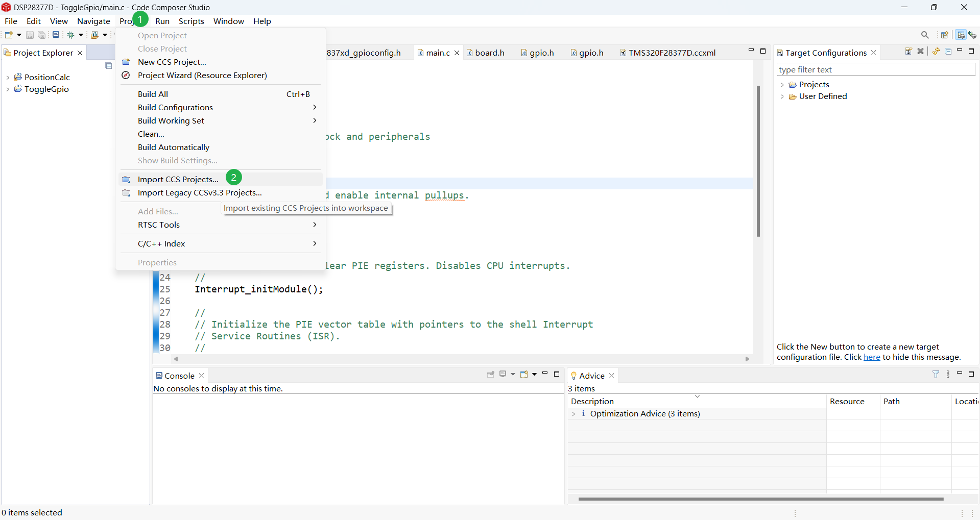The height and width of the screenshot is (520, 980).
Task: Click the editor vertical scrollbar thumb
Action: pos(758,161)
